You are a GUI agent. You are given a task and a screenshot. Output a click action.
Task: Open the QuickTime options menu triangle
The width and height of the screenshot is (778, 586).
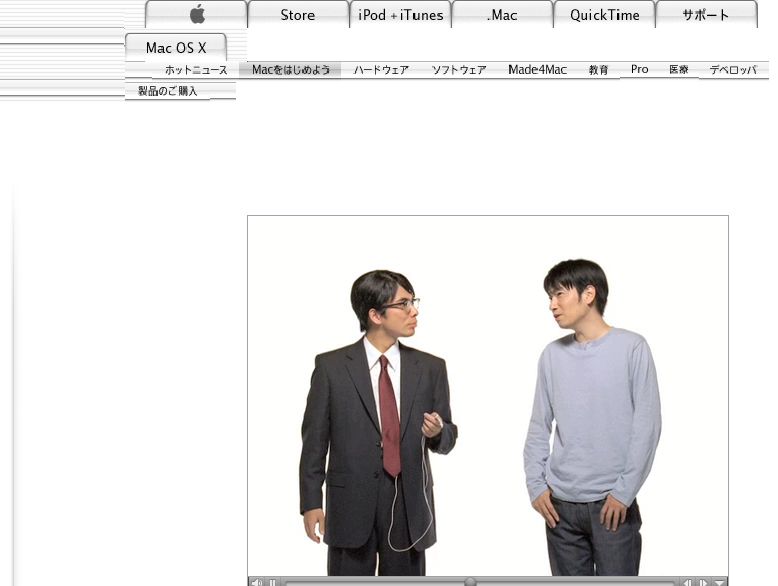point(719,582)
